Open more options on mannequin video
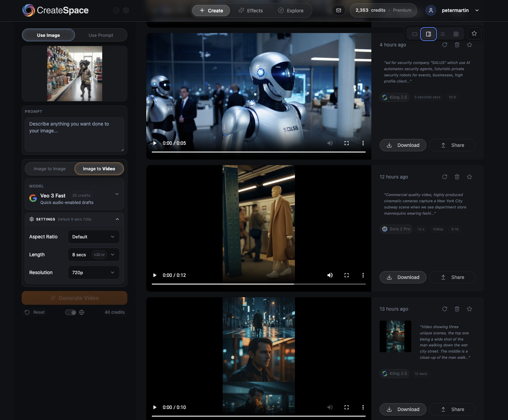Screen dimensions: 508x420 coord(363,275)
